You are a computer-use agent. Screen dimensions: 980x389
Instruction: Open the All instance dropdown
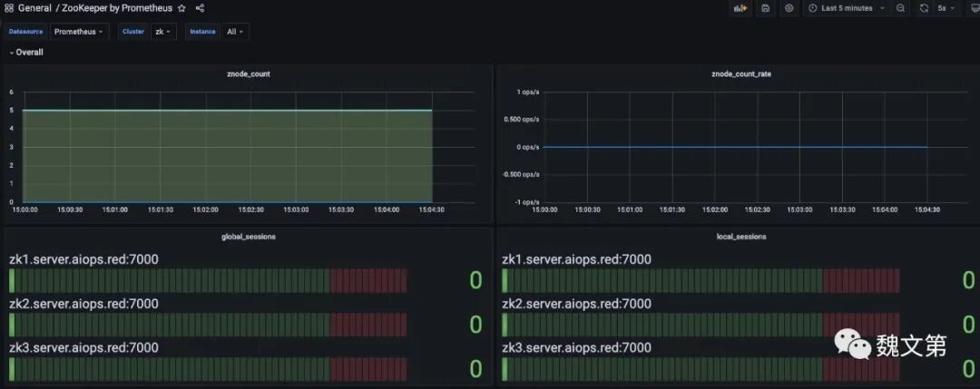pyautogui.click(x=235, y=31)
